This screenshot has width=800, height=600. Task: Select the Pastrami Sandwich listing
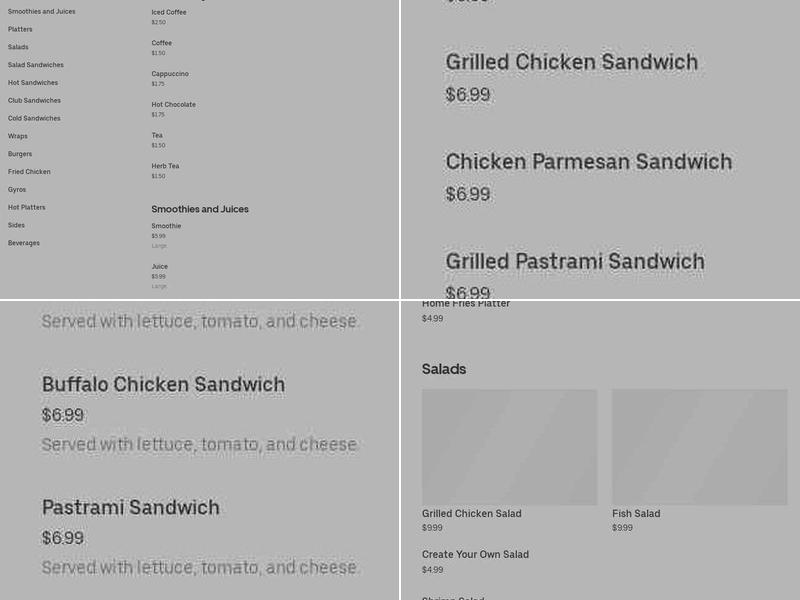coord(130,507)
